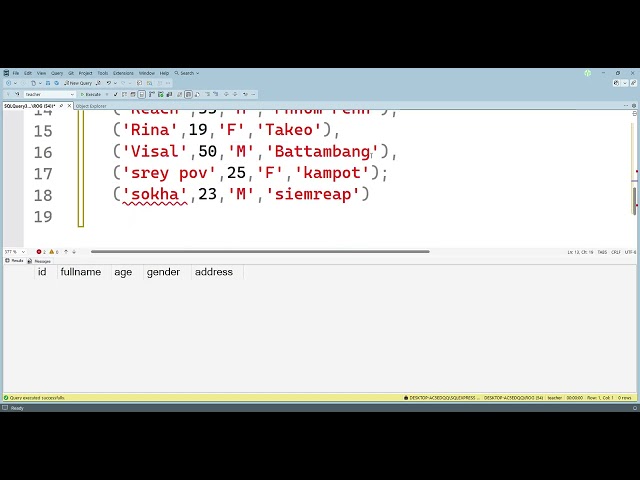The width and height of the screenshot is (640, 480).
Task: Select the Results tab
Action: (14, 261)
